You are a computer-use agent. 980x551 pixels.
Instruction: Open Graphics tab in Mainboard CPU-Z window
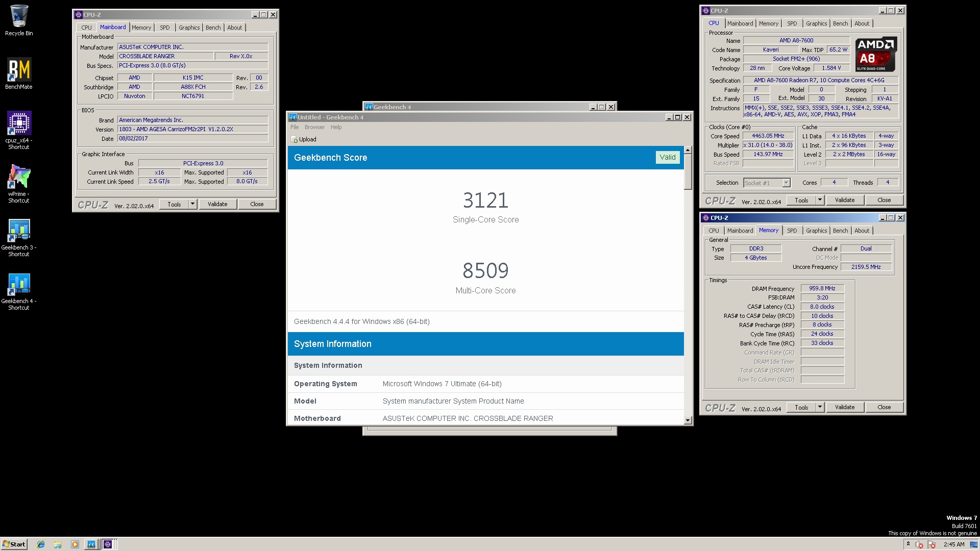tap(189, 28)
